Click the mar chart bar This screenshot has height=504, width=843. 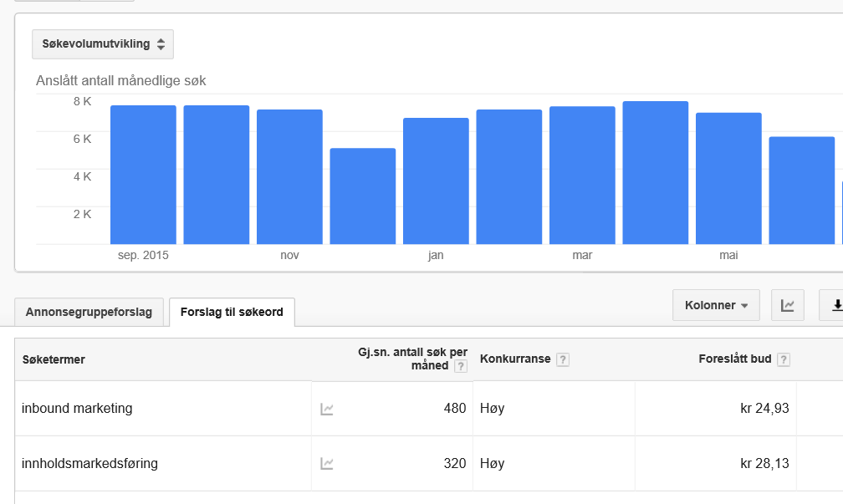(582, 176)
